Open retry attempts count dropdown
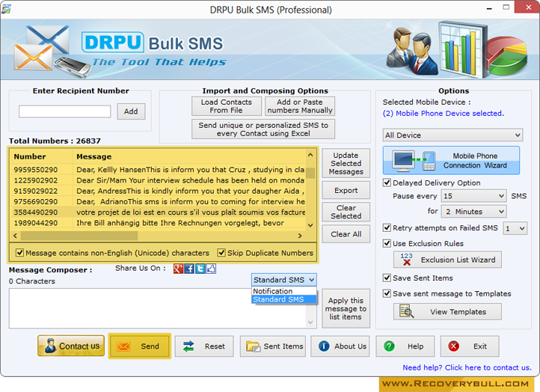 click(x=515, y=228)
